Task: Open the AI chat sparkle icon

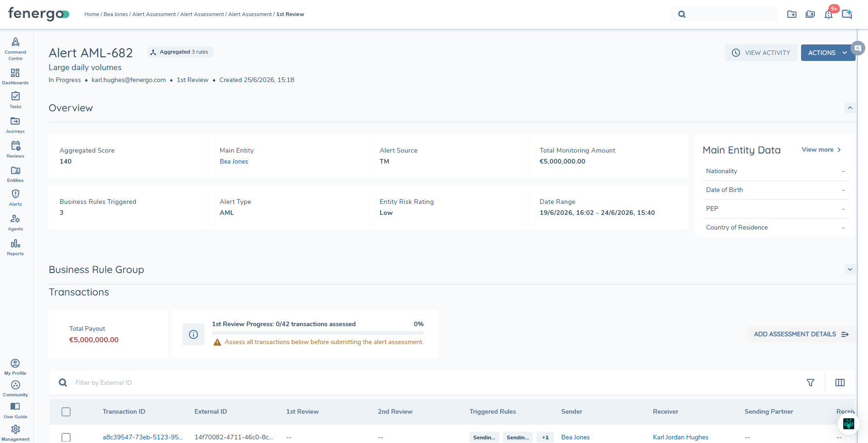Action: coord(847,14)
